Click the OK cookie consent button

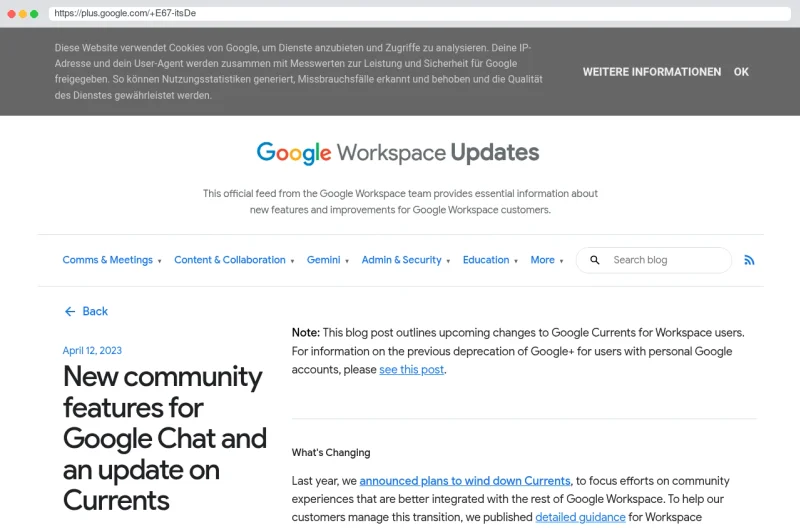click(x=741, y=72)
